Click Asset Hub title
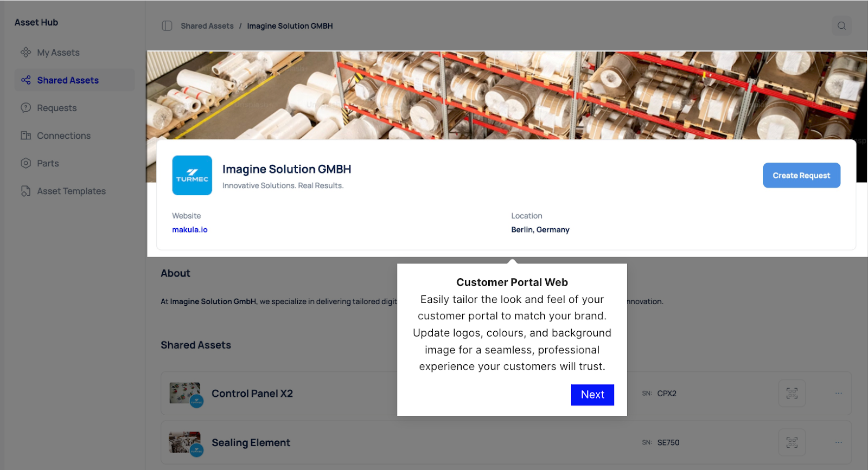 coord(36,22)
